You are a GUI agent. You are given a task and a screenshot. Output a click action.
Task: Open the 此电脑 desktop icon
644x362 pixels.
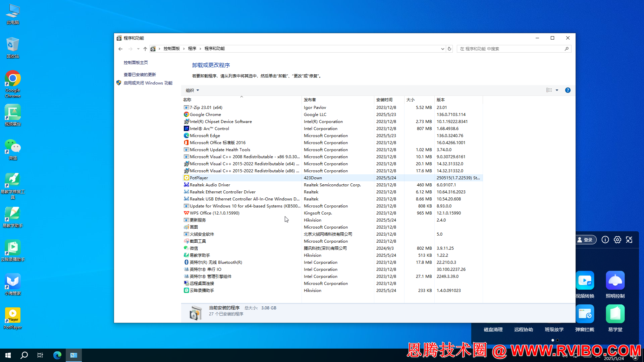point(13,14)
